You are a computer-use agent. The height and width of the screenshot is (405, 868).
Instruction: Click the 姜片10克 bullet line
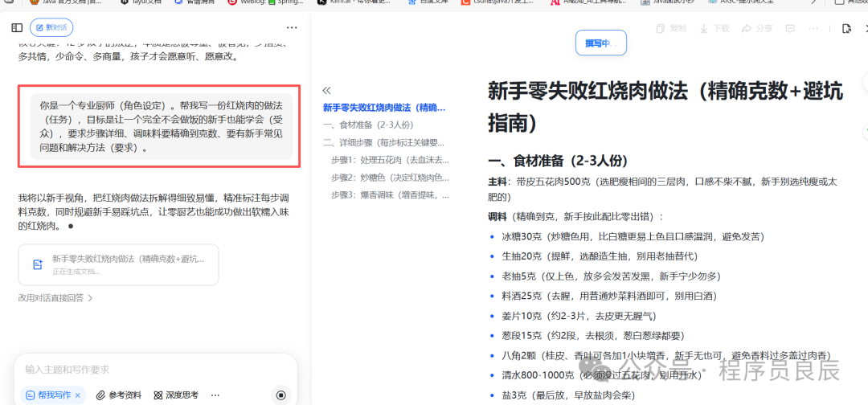tap(579, 316)
